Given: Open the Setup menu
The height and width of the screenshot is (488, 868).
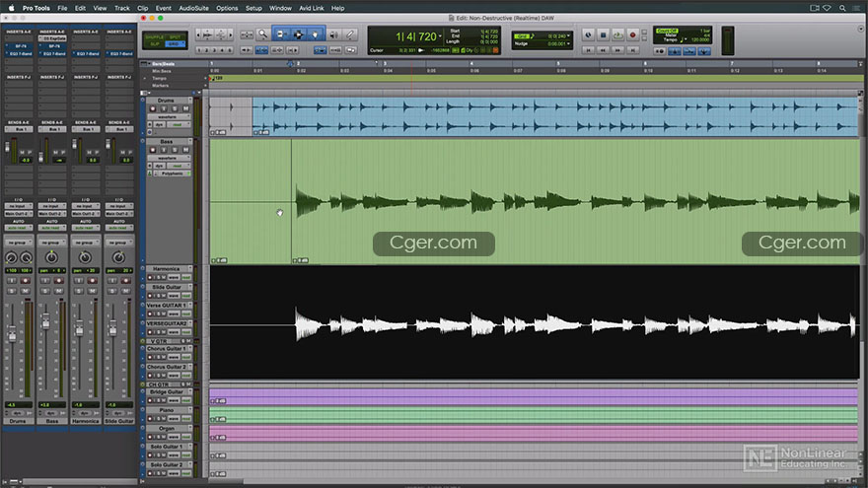Looking at the screenshot, I should pos(253,8).
